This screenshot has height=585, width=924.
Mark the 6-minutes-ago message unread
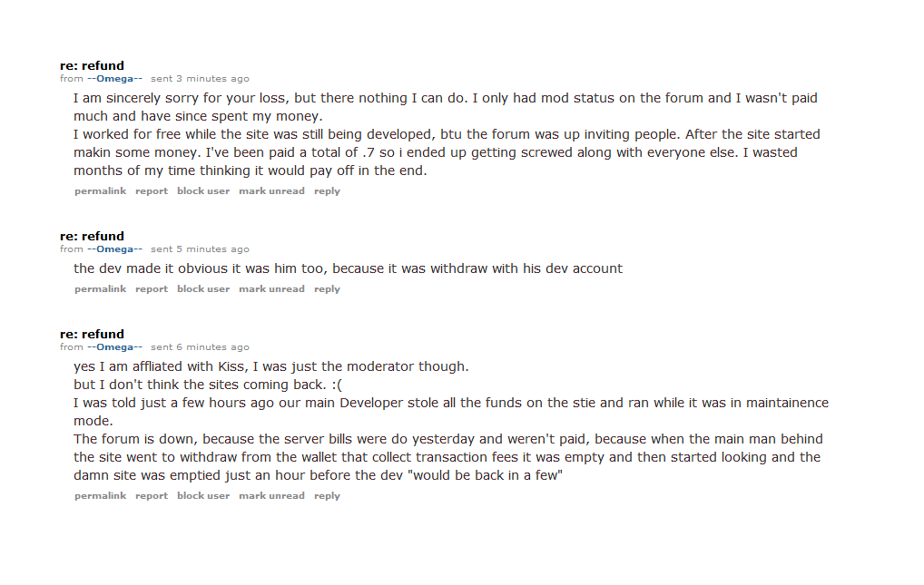(271, 496)
